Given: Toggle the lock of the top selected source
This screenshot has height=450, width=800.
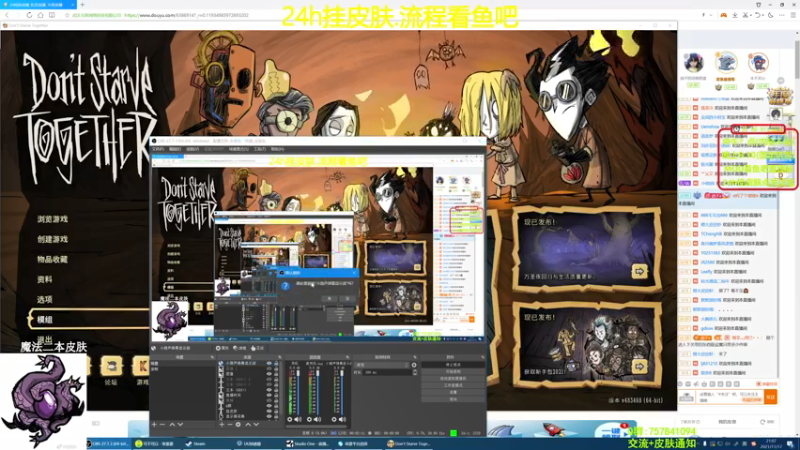Looking at the screenshot, I should (x=276, y=363).
